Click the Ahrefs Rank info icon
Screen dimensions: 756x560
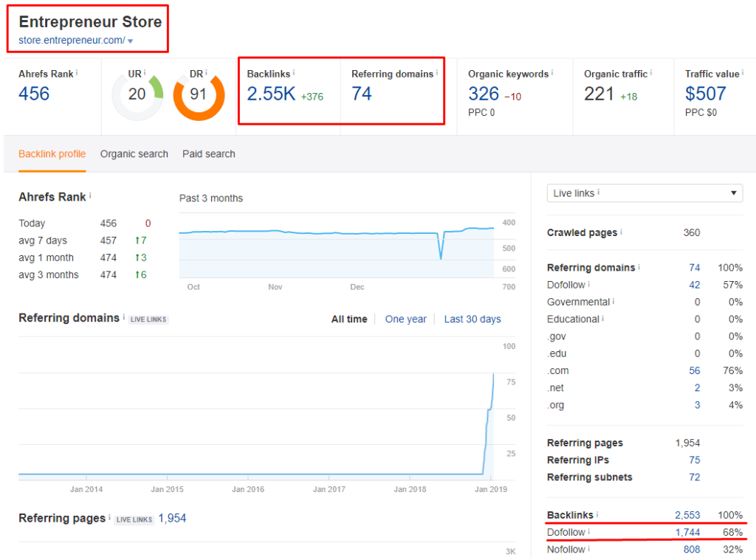[x=76, y=74]
